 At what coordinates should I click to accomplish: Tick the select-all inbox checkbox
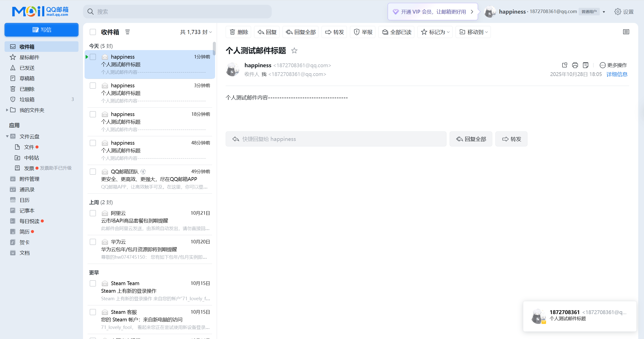click(x=93, y=32)
